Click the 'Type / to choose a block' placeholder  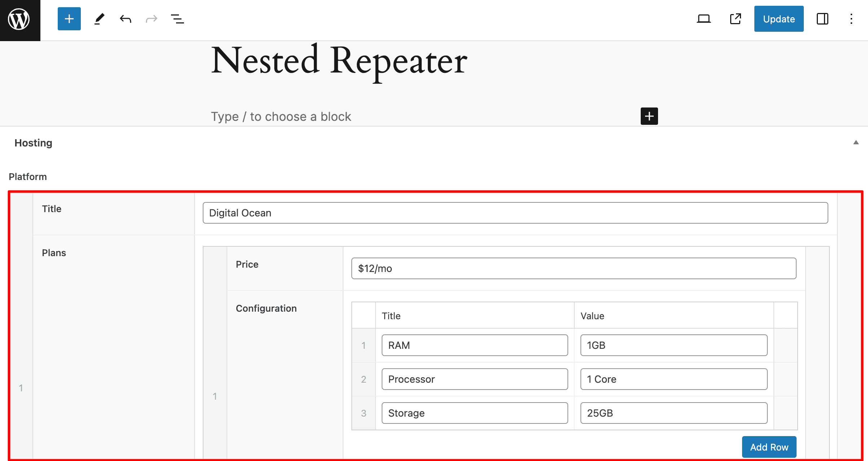pyautogui.click(x=281, y=117)
